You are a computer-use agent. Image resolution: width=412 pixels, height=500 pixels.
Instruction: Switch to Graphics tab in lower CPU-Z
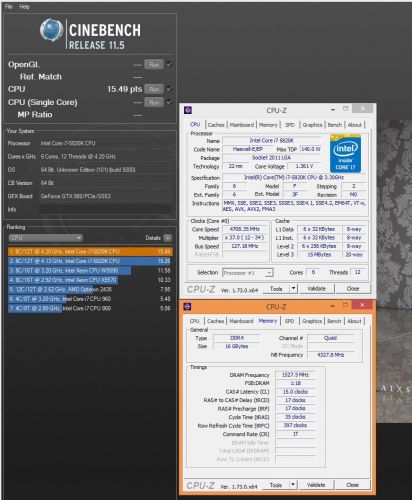pyautogui.click(x=312, y=321)
